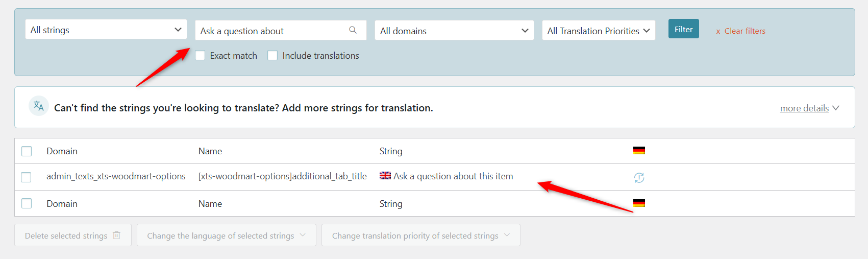Click the UK flag before Ask a question

[385, 175]
